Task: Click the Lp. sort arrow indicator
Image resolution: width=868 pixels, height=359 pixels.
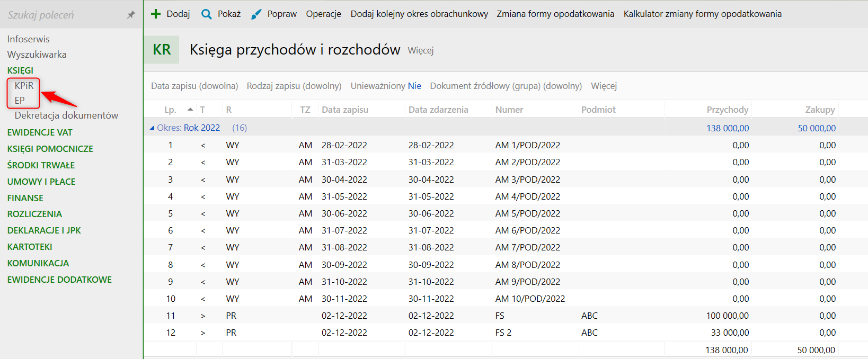Action: 190,110
